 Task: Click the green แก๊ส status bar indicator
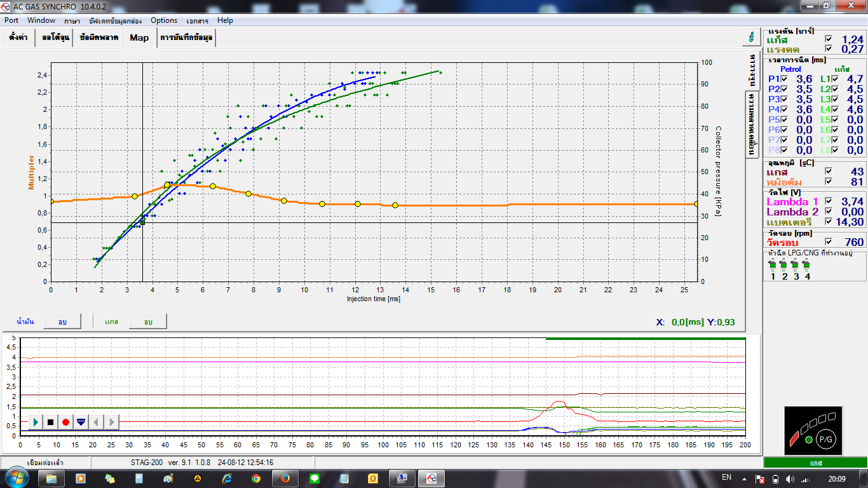point(816,463)
